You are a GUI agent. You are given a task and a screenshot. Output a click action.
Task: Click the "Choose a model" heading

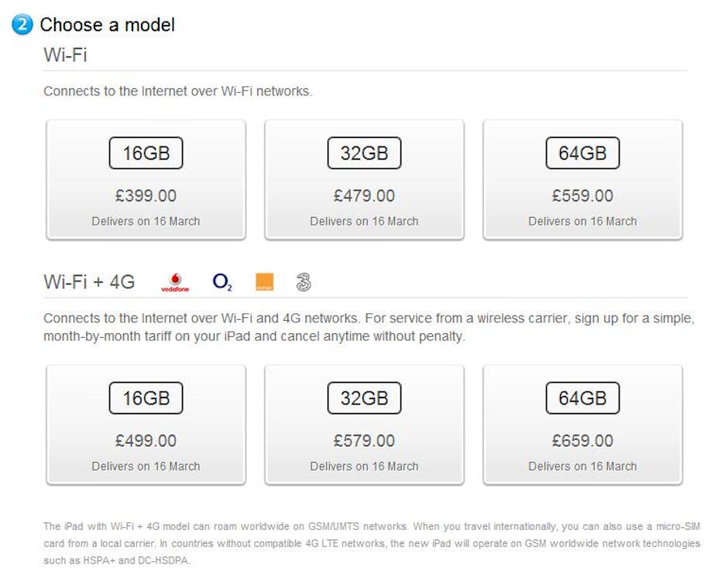(107, 25)
